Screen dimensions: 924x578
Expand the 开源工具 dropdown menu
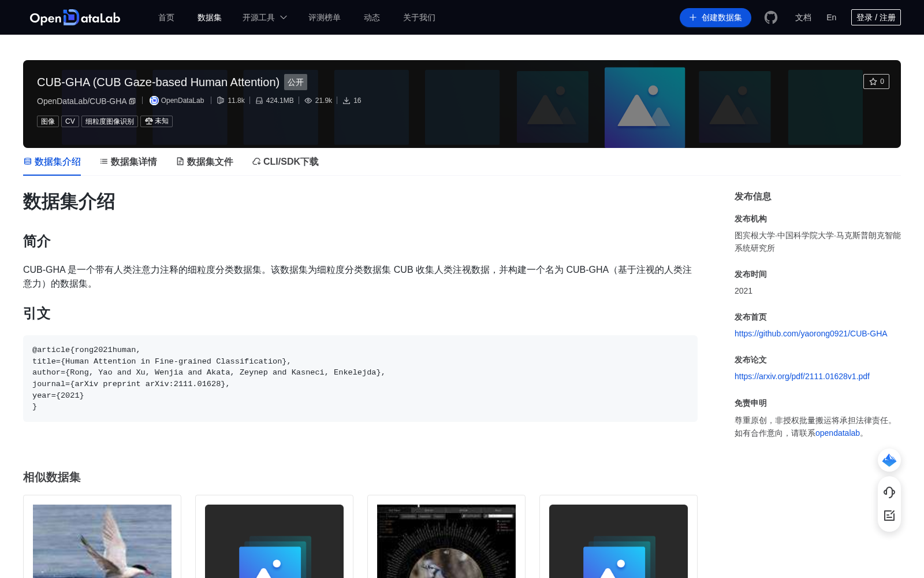264,17
